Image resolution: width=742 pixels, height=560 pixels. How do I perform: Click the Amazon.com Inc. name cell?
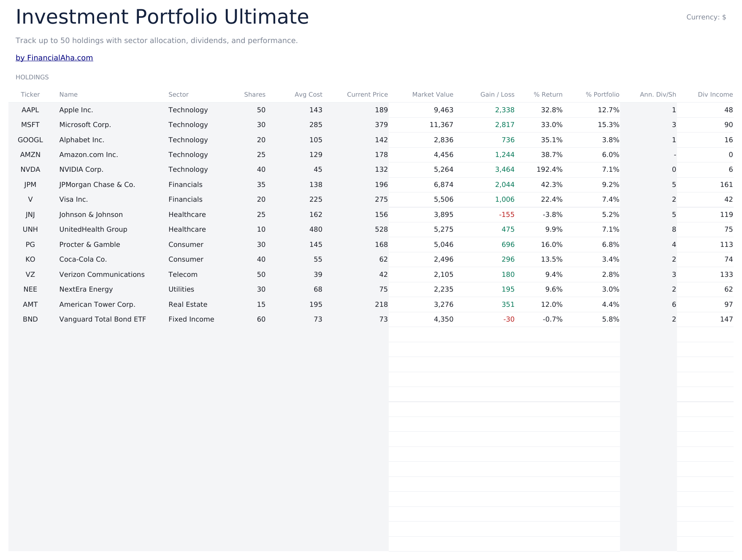[x=89, y=155]
